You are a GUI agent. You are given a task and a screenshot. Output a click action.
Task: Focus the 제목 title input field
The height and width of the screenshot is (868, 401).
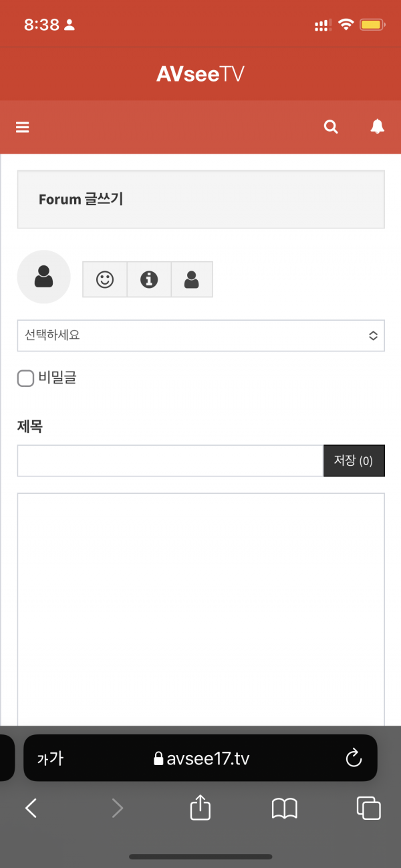pos(170,460)
